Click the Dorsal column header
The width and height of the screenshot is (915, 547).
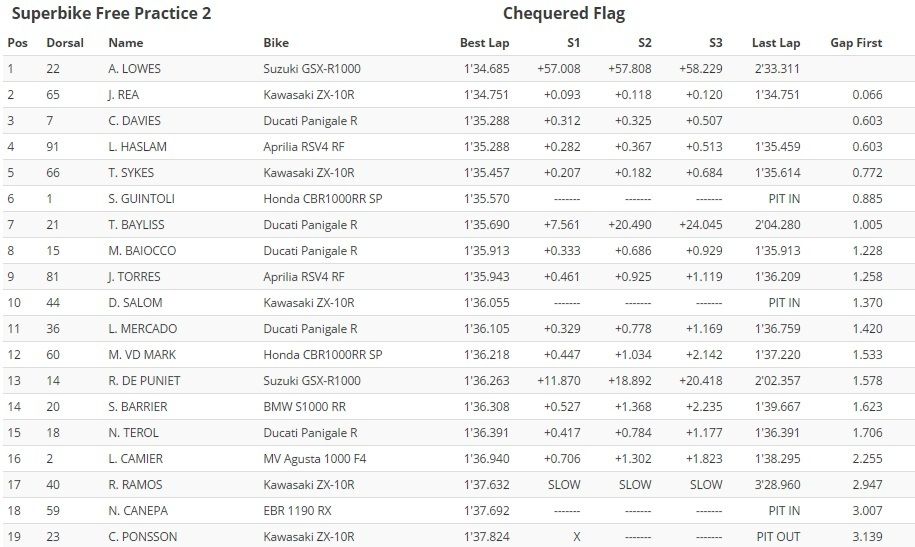(65, 43)
